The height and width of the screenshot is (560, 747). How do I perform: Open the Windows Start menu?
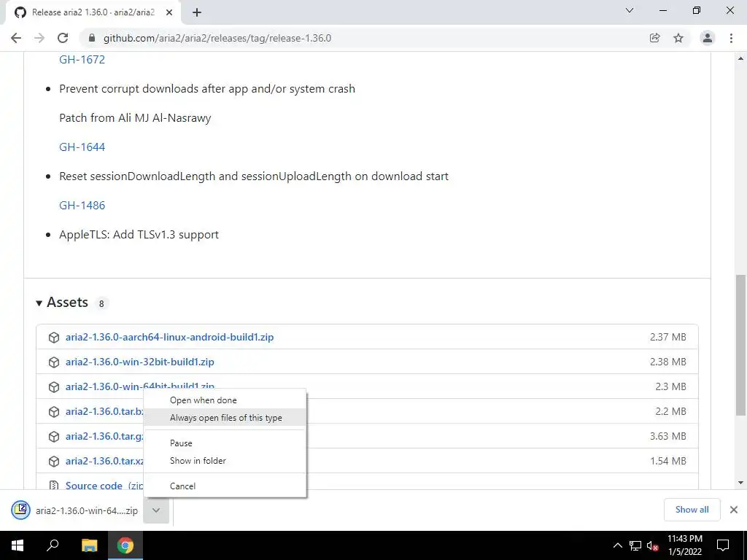(18, 545)
